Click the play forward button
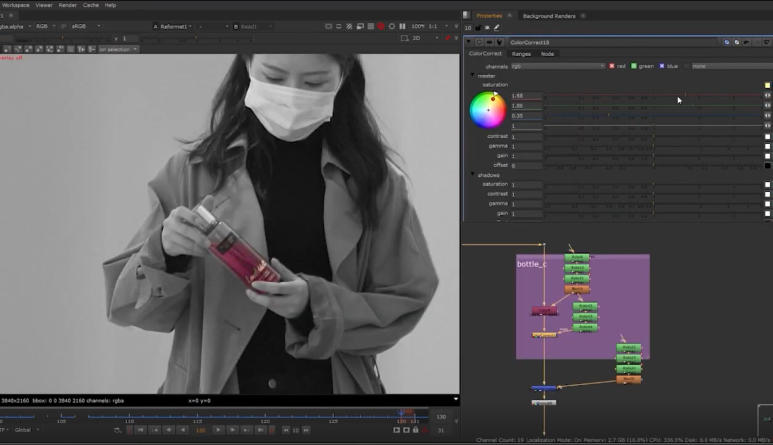 coord(218,430)
